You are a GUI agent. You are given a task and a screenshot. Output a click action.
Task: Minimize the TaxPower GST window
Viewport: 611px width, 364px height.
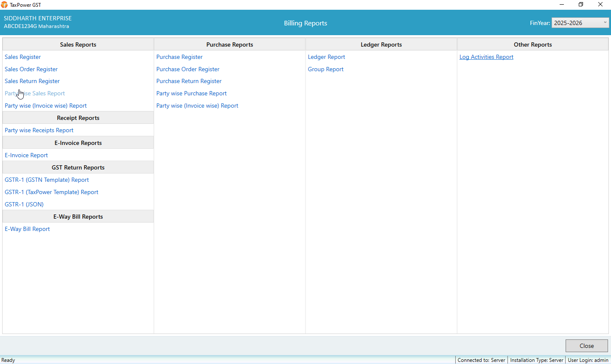[x=562, y=5]
